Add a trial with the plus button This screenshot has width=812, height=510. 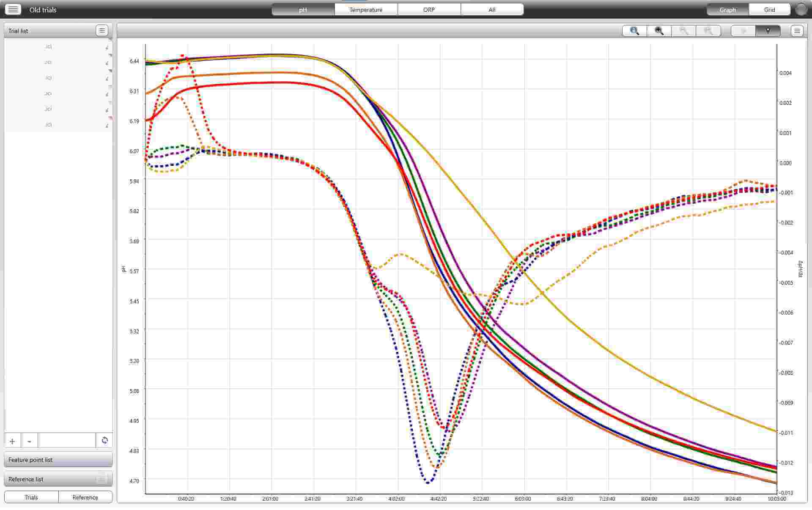(12, 441)
